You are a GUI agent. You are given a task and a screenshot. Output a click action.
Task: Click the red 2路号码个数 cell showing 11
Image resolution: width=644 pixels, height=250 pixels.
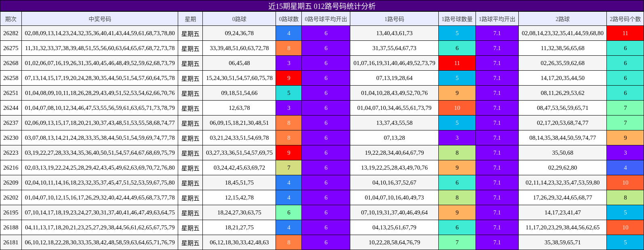(x=625, y=33)
